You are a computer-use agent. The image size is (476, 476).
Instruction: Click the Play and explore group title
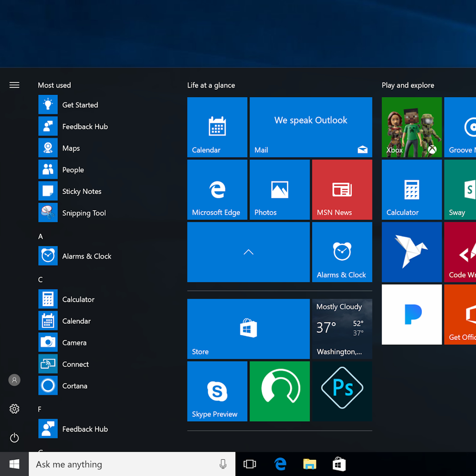pyautogui.click(x=408, y=85)
